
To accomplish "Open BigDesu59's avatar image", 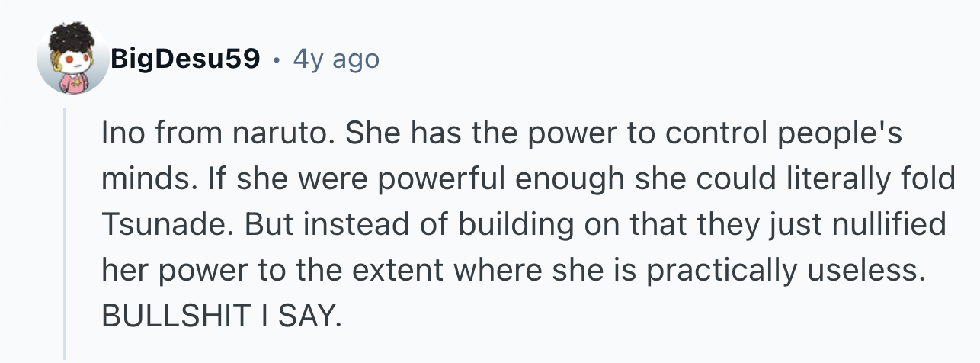I will coord(72,59).
